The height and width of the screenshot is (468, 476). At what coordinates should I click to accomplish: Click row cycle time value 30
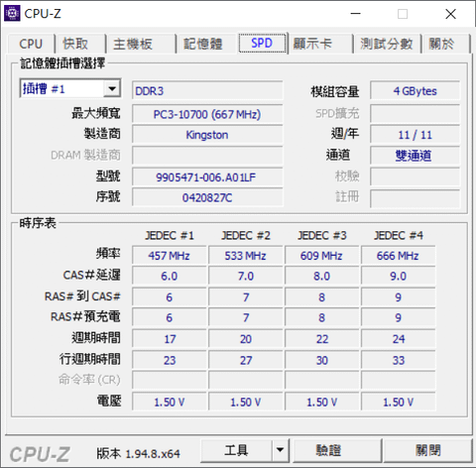321,360
